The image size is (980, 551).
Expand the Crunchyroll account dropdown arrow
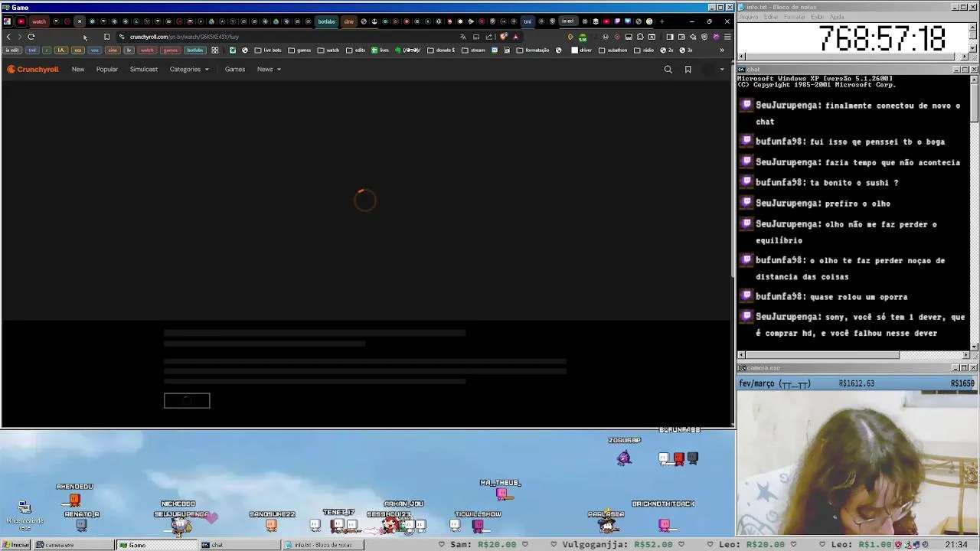[721, 70]
